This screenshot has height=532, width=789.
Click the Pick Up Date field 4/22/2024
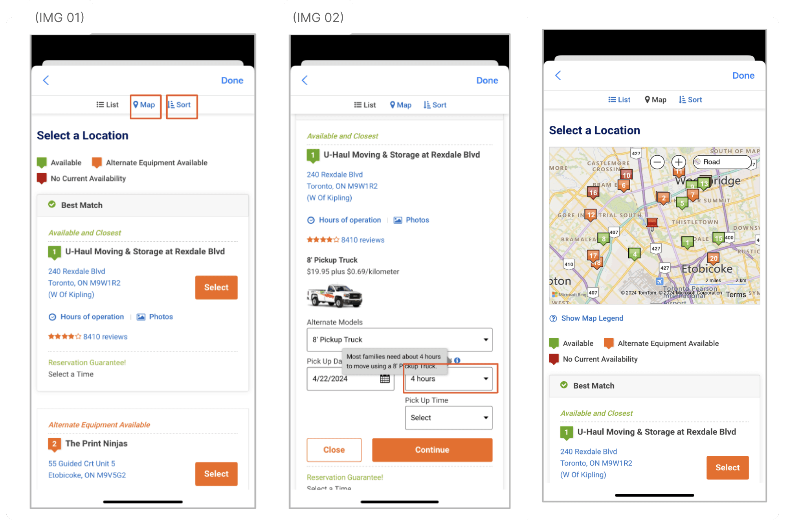pyautogui.click(x=350, y=379)
